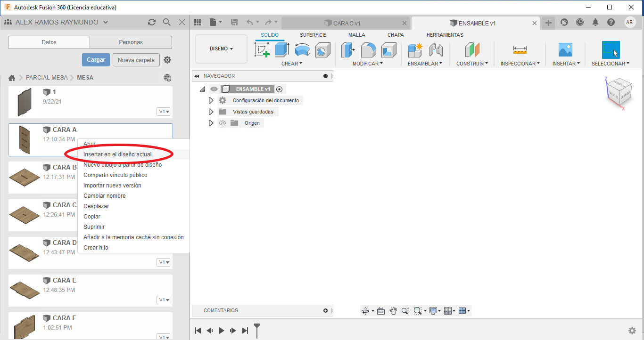Open the CONSTRUIR dropdown menu

click(472, 64)
